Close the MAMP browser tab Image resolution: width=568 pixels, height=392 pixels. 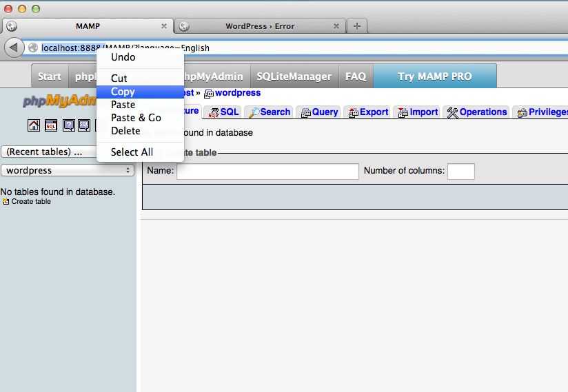click(164, 26)
